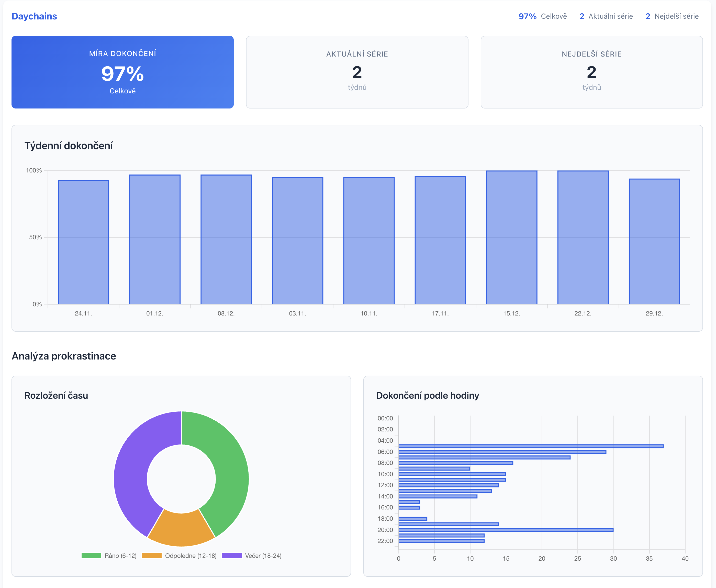
Task: Click the longest 05:00 hourly bar
Action: click(531, 447)
